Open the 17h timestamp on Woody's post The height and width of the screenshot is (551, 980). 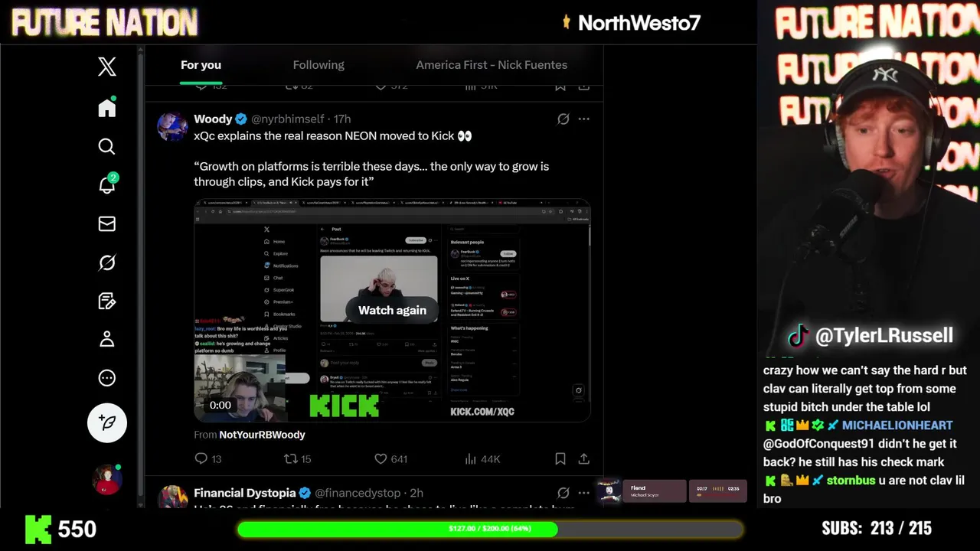[x=342, y=119]
